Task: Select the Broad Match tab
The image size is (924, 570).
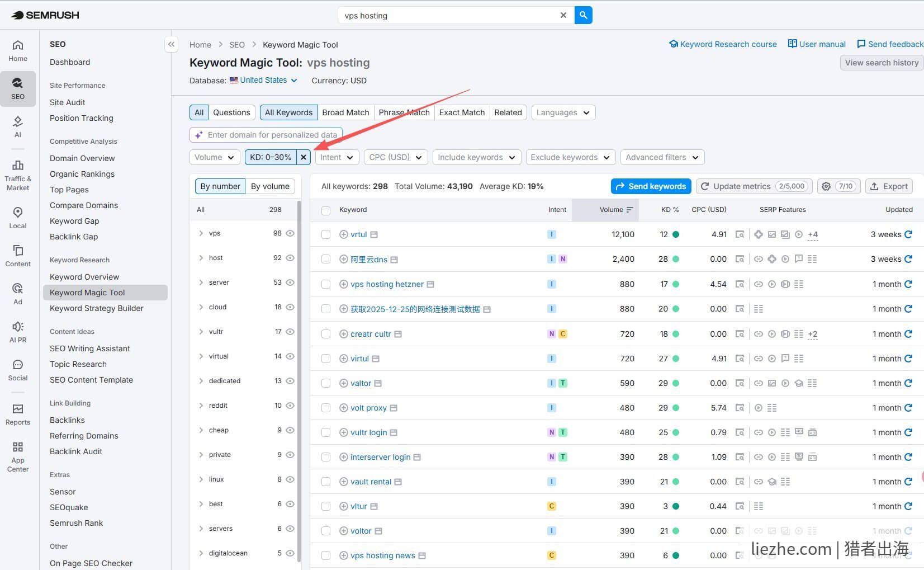Action: 345,112
